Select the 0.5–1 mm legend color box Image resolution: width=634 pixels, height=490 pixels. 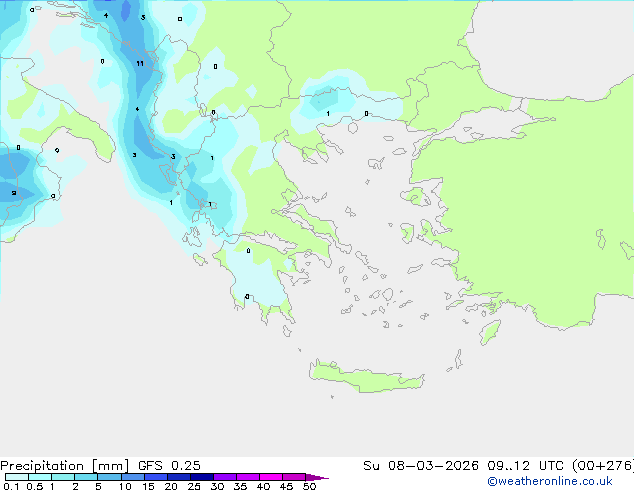click(x=40, y=477)
